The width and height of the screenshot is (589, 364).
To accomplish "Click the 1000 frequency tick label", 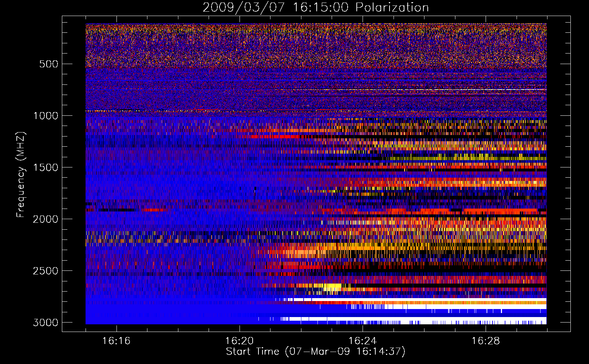I will [46, 116].
